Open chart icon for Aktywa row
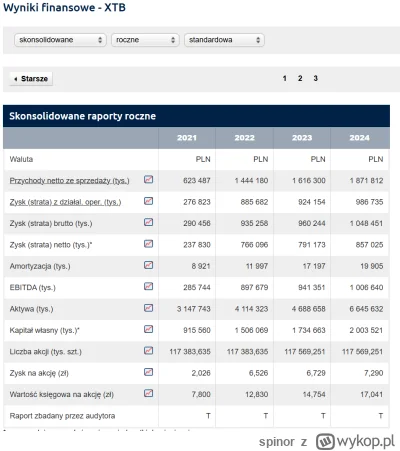Viewport: 400px width, 451px height. pos(148,308)
